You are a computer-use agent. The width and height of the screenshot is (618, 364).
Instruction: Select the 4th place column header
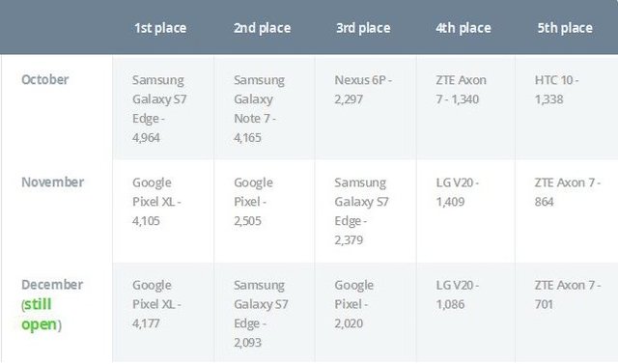pos(463,28)
